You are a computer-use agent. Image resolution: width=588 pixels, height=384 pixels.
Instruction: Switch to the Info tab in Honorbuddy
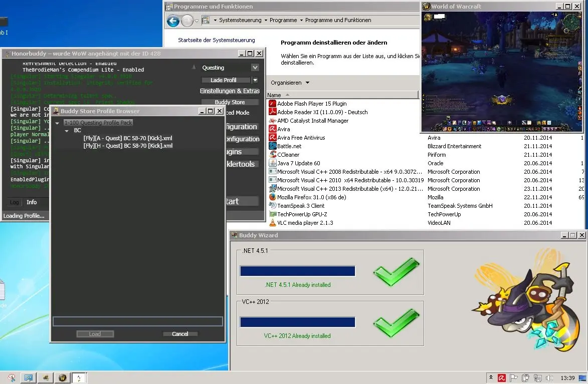pyautogui.click(x=32, y=202)
